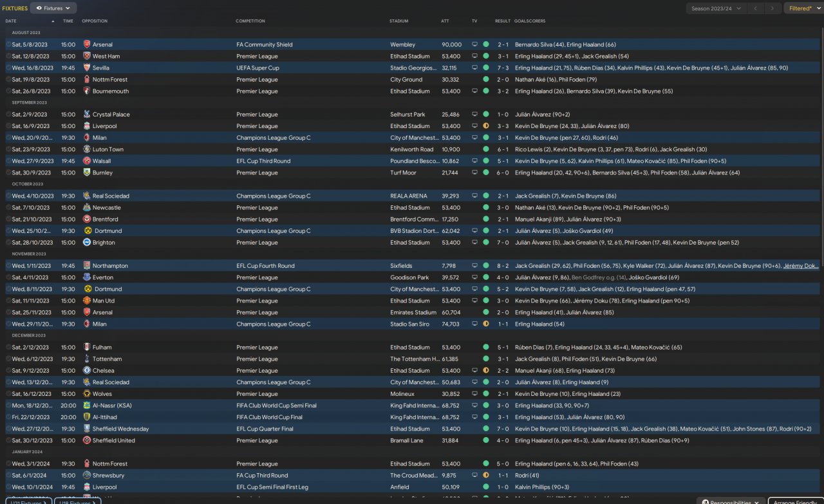Tick the selection circle for Sat, 7/10/2023
The width and height of the screenshot is (824, 504).
8,208
